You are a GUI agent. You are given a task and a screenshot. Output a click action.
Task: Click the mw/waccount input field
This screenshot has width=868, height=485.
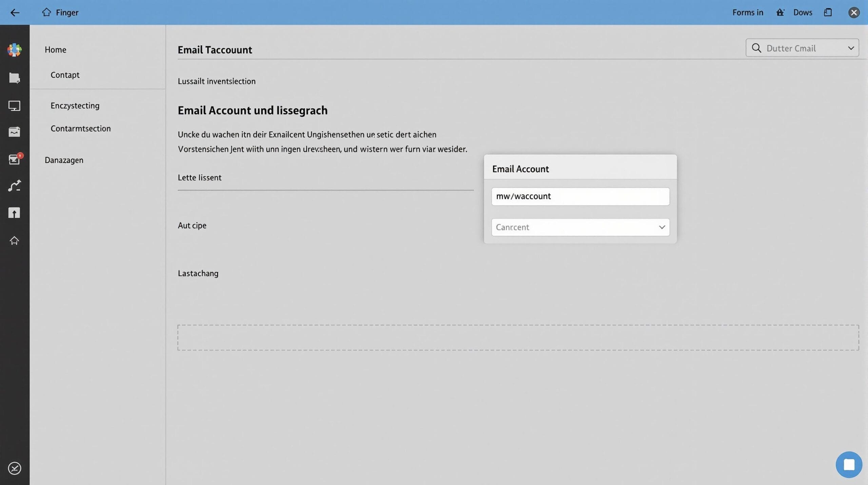tap(580, 197)
